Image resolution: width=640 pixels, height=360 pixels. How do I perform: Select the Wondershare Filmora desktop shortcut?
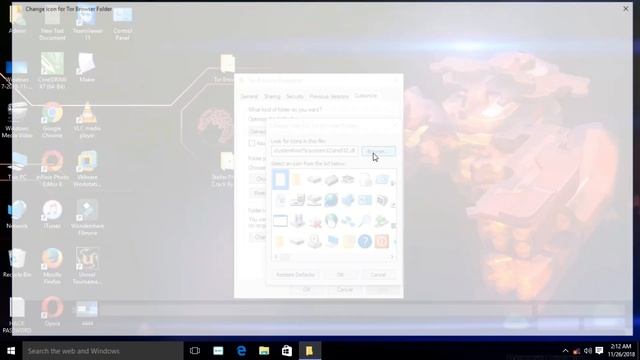click(87, 218)
